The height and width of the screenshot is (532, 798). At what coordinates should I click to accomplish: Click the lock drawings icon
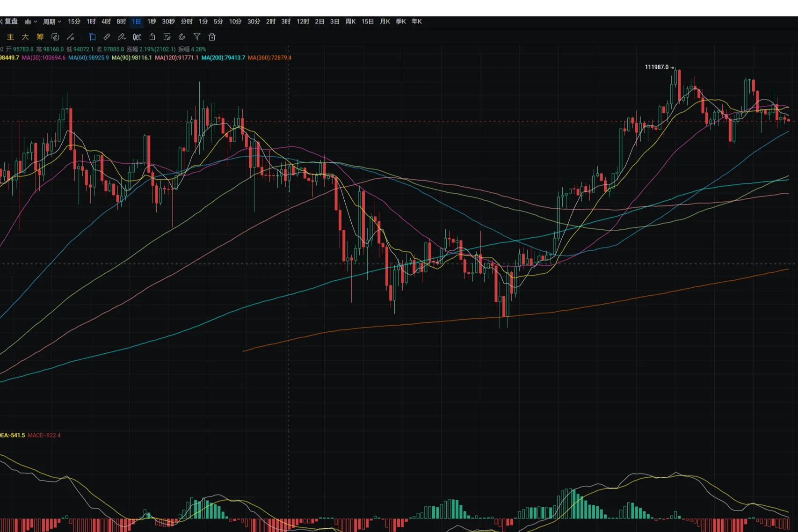[x=152, y=37]
